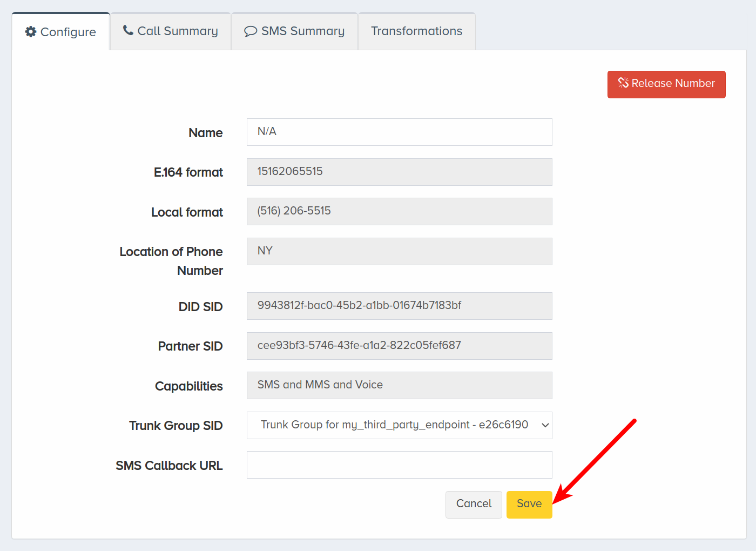756x551 pixels.
Task: Focus the Name input field
Action: (400, 132)
